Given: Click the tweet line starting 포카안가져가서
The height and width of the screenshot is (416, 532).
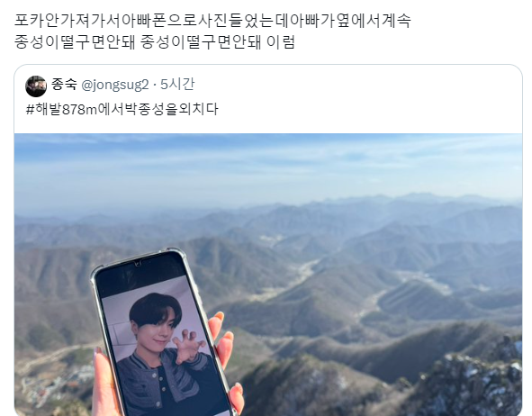Looking at the screenshot, I should [x=212, y=21].
